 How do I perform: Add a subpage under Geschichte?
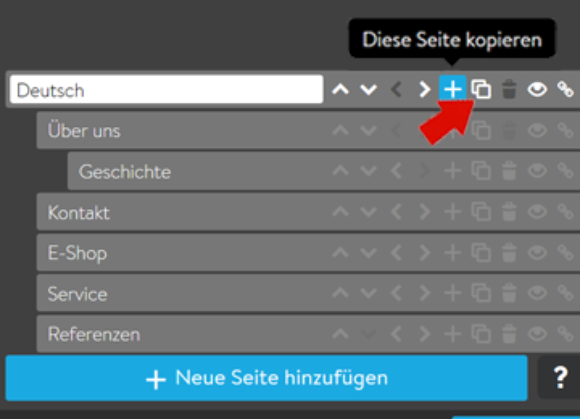coord(453,171)
